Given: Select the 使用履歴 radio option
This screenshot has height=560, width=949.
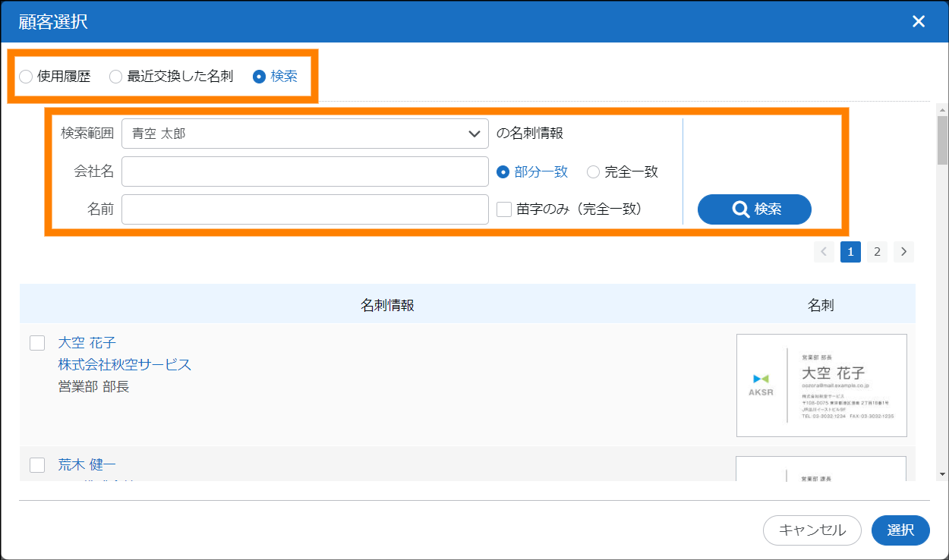Looking at the screenshot, I should [26, 77].
